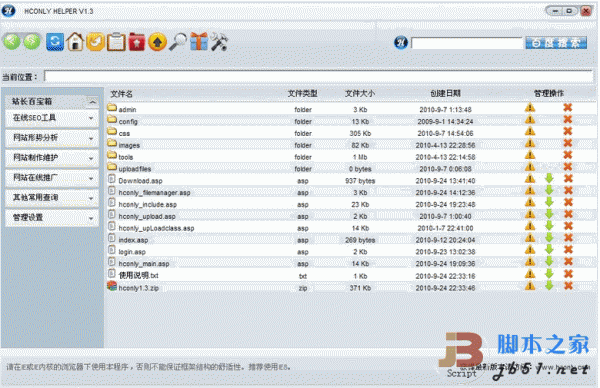Expand the 网站在线推广 section
This screenshot has height=388, width=600.
(x=52, y=178)
